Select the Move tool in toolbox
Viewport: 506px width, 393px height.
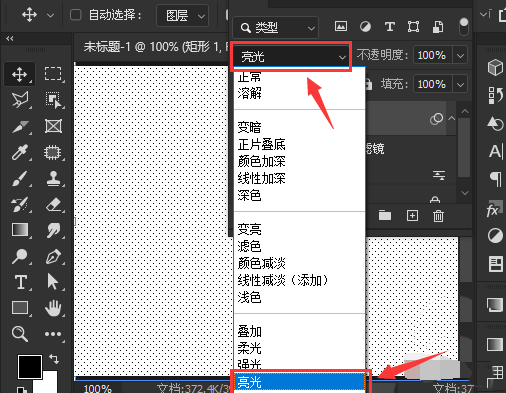tap(19, 74)
